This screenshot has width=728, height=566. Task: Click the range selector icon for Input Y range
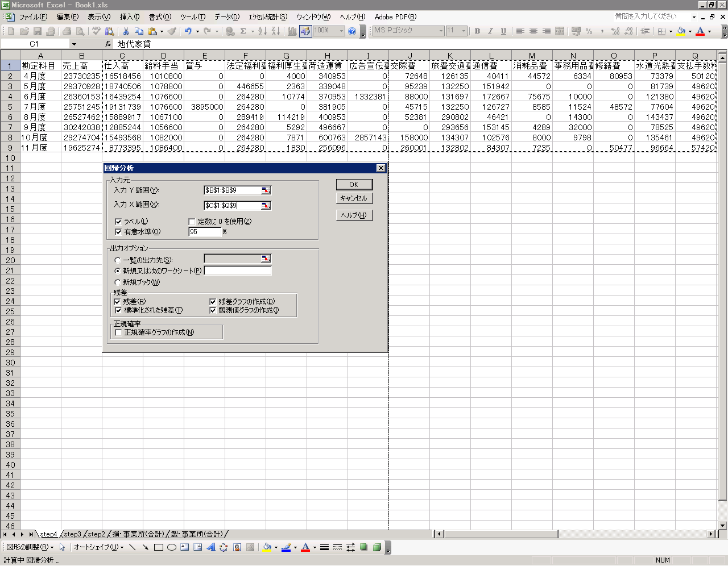(x=266, y=190)
